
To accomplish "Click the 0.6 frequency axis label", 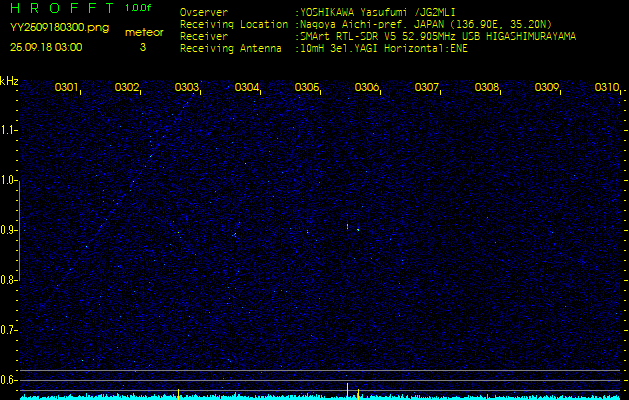I will coord(9,380).
